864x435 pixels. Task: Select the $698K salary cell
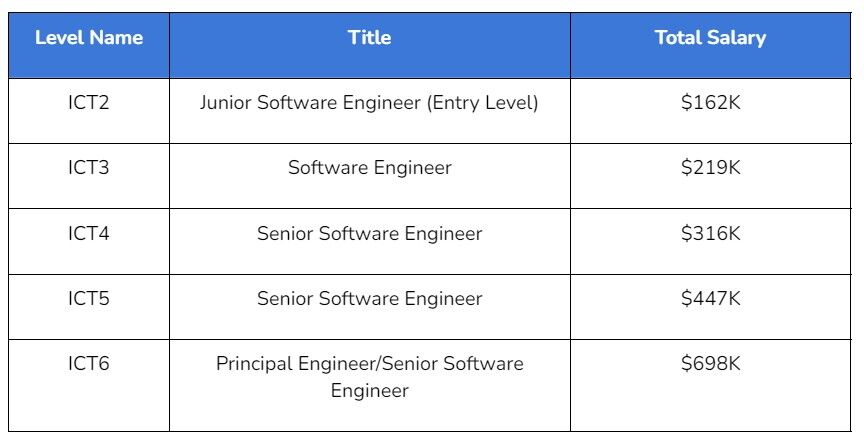click(x=710, y=364)
